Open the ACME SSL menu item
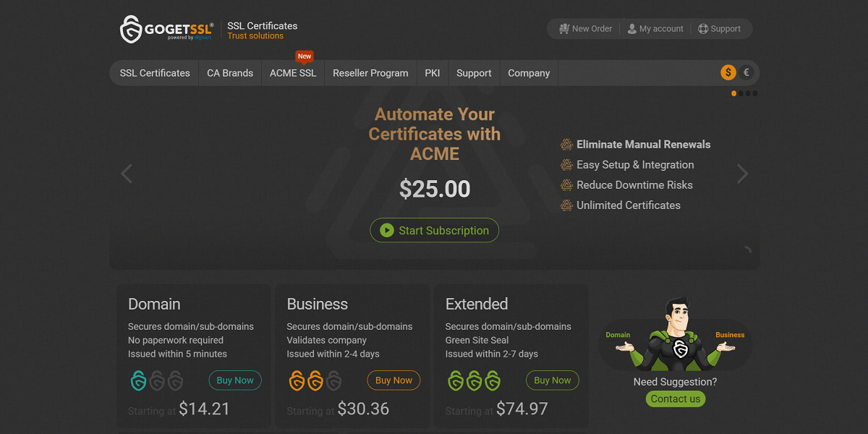The image size is (868, 434). (293, 73)
